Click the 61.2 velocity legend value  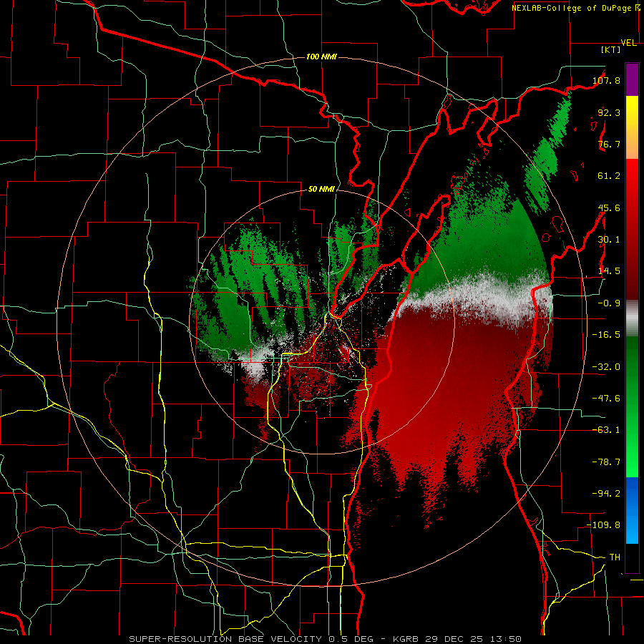[x=609, y=176]
